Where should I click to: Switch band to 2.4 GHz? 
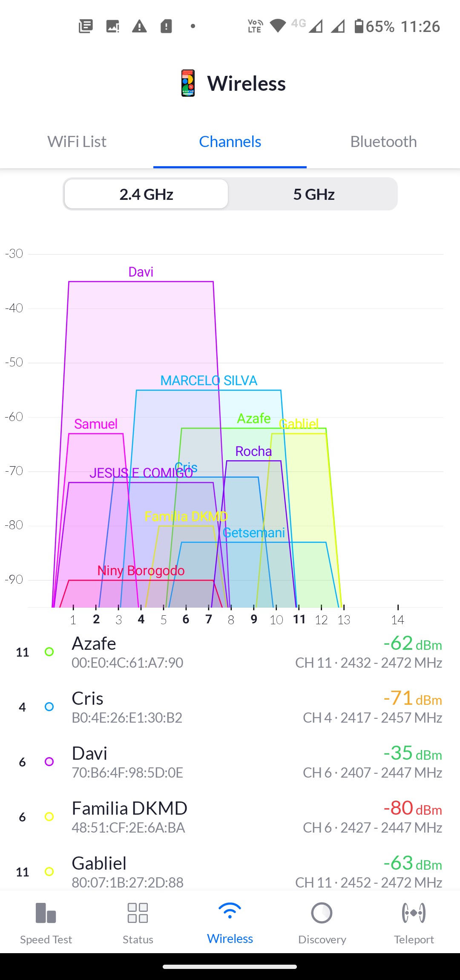pos(146,194)
